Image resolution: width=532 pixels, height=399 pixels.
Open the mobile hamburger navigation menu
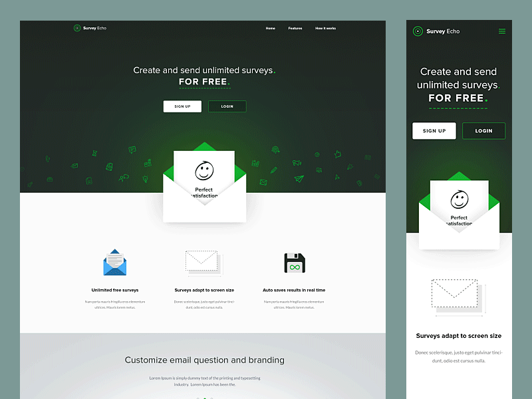click(x=503, y=31)
